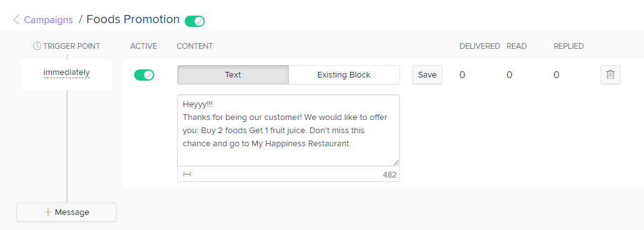Open the "immediately" trigger time dropdown
Image resolution: width=644 pixels, height=230 pixels.
(x=67, y=73)
